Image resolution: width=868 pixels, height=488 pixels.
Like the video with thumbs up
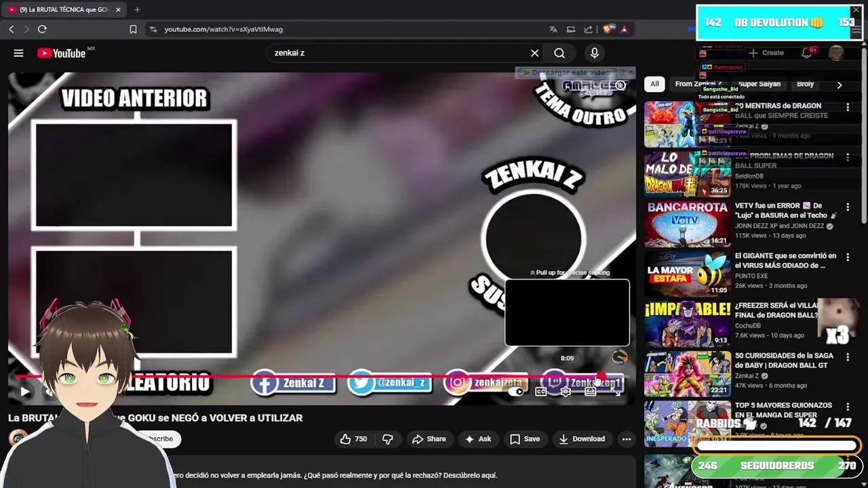[355, 439]
